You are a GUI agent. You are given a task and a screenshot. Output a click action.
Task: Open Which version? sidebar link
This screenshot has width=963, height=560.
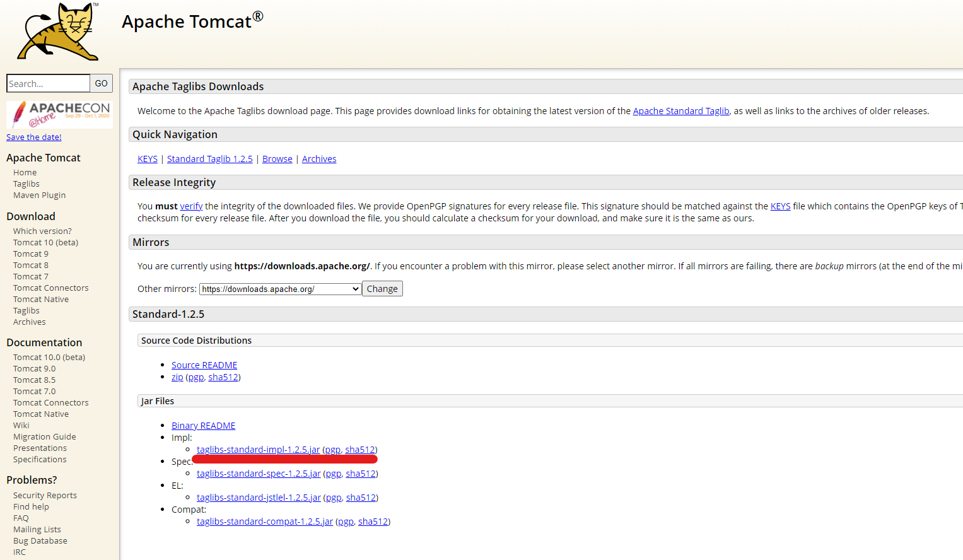[x=42, y=231]
